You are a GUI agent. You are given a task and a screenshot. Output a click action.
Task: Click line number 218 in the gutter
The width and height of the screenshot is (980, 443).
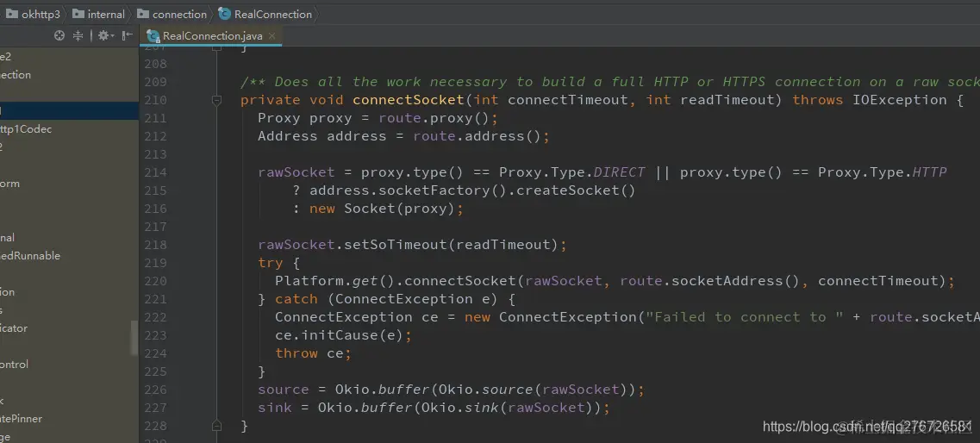pyautogui.click(x=155, y=245)
